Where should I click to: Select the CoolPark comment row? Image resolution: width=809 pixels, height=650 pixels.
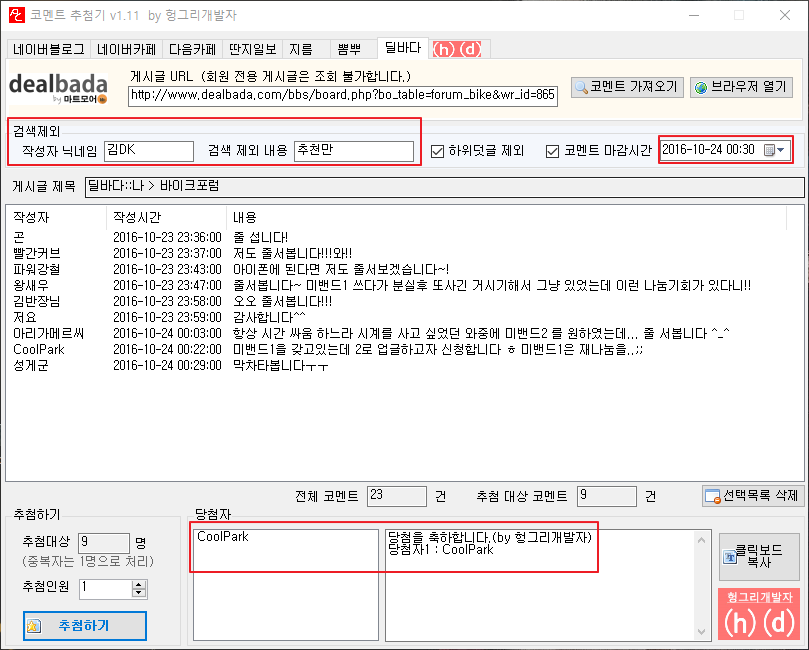397,349
